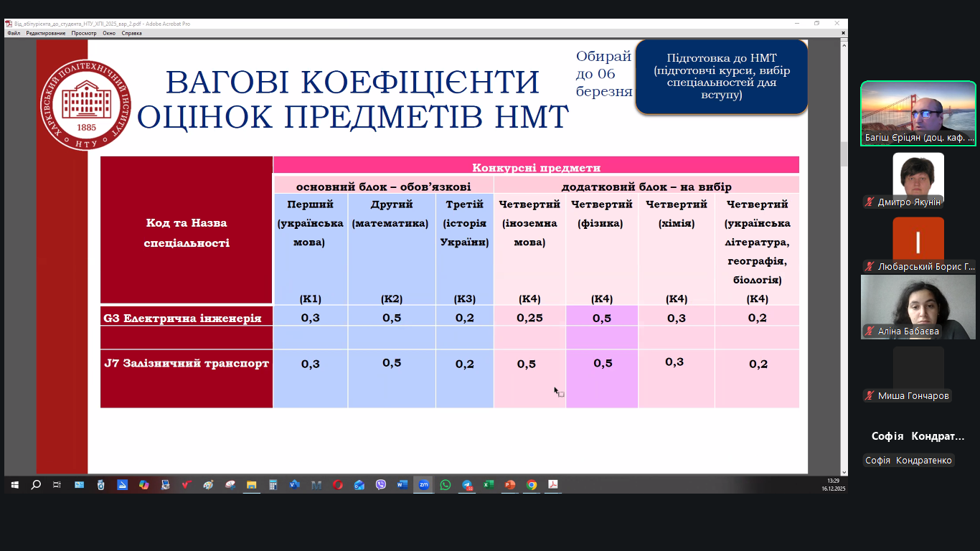Open the Просмотр menu

pyautogui.click(x=84, y=33)
